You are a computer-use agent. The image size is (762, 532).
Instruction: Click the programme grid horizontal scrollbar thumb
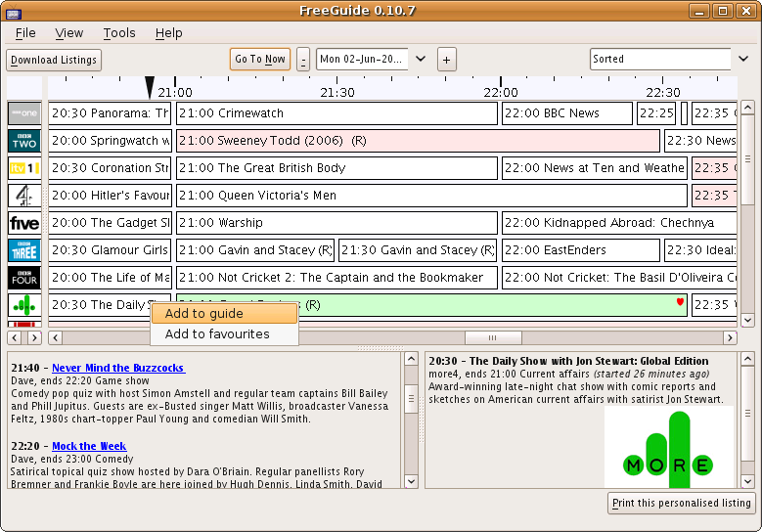coord(493,337)
